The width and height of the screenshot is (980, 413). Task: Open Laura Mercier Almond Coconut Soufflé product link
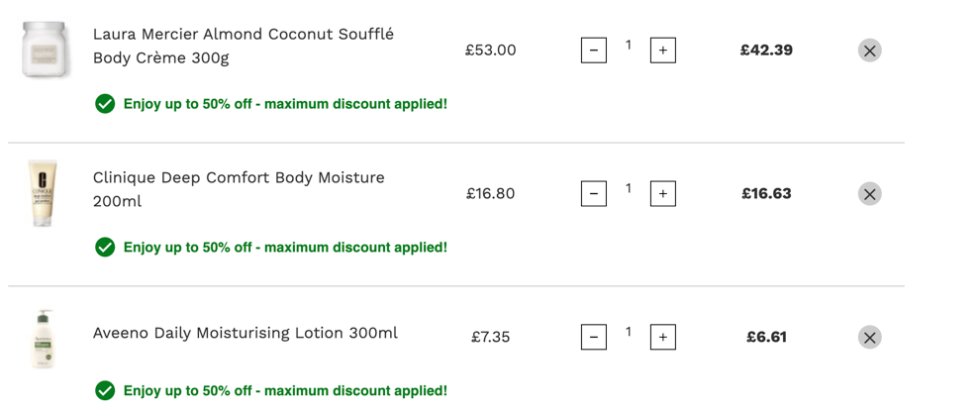[x=244, y=46]
